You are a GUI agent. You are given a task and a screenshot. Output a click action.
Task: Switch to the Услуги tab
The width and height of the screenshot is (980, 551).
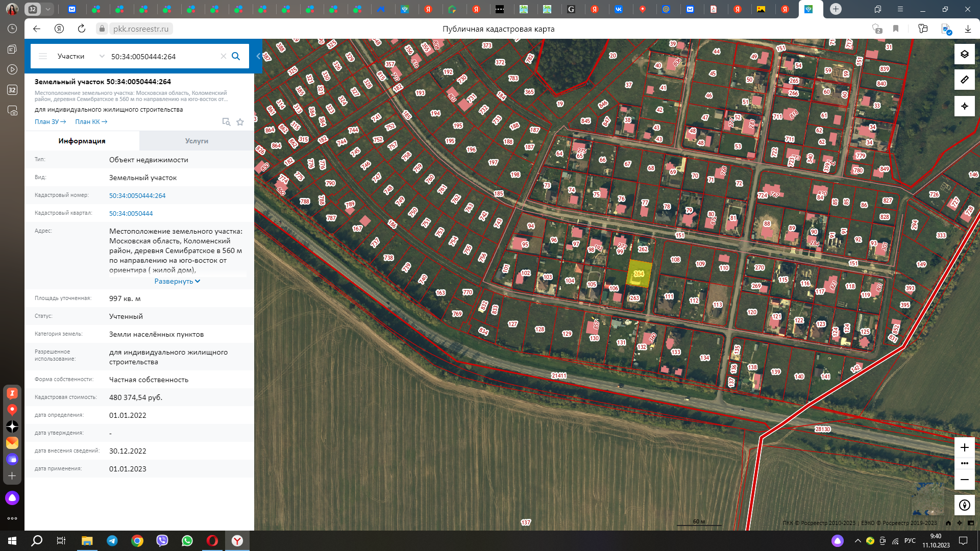197,141
